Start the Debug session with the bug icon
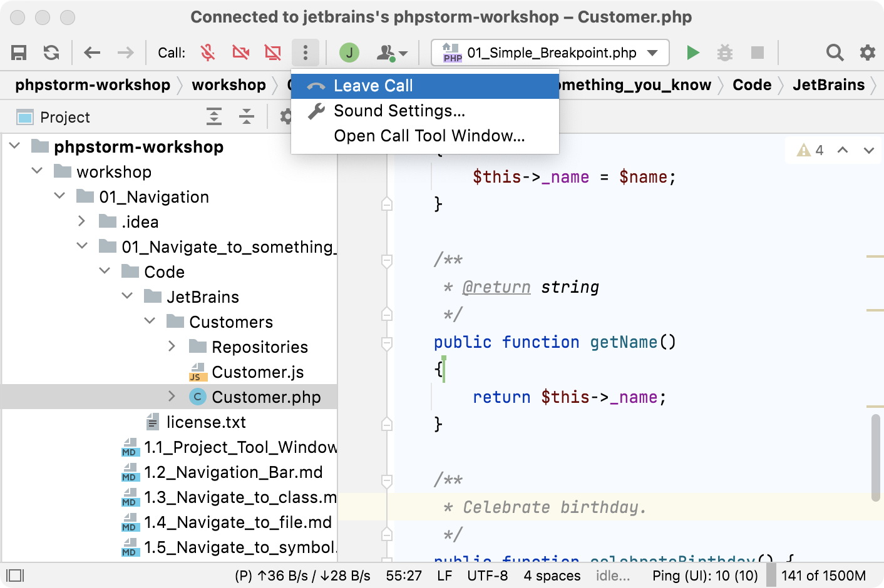This screenshot has width=884, height=588. pyautogui.click(x=725, y=53)
